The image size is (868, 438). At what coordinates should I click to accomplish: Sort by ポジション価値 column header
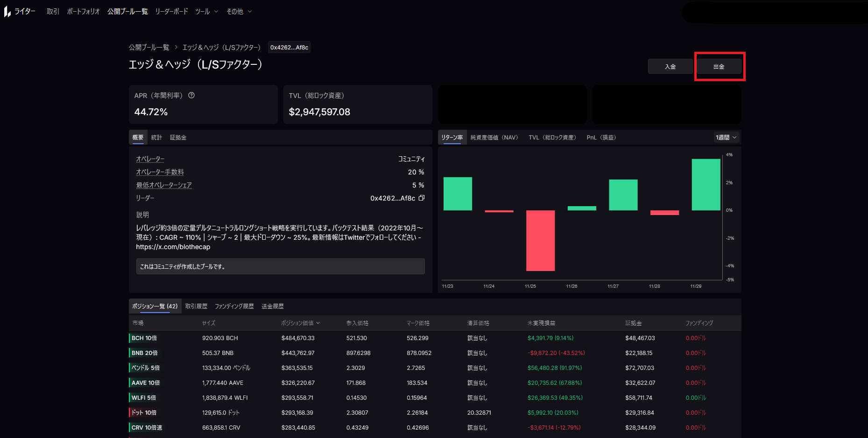pyautogui.click(x=300, y=323)
